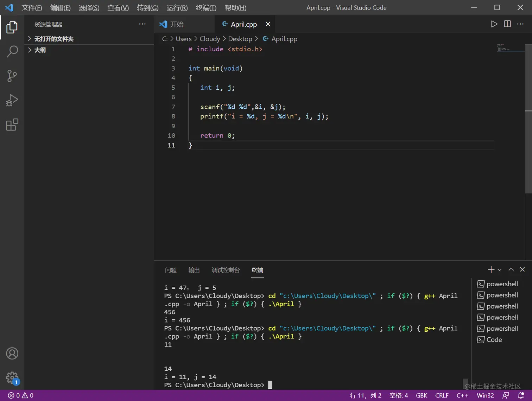Open the new terminal launch profile dropdown

(x=500, y=270)
